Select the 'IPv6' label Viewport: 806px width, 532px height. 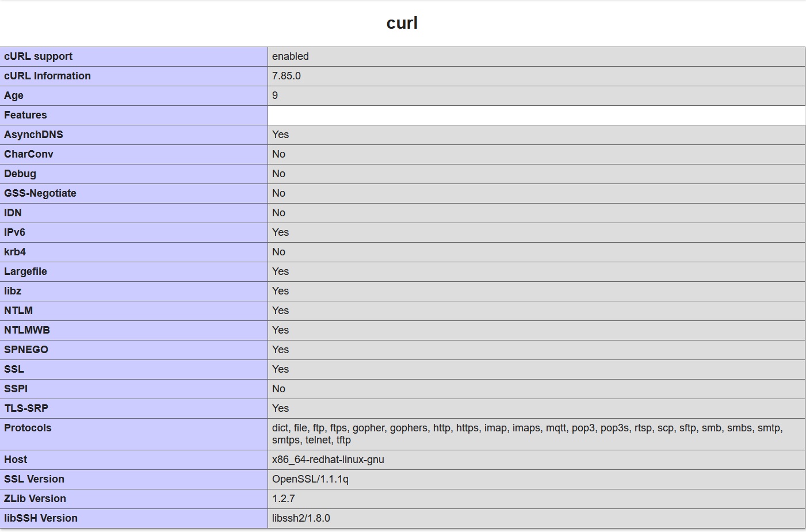[x=14, y=232]
